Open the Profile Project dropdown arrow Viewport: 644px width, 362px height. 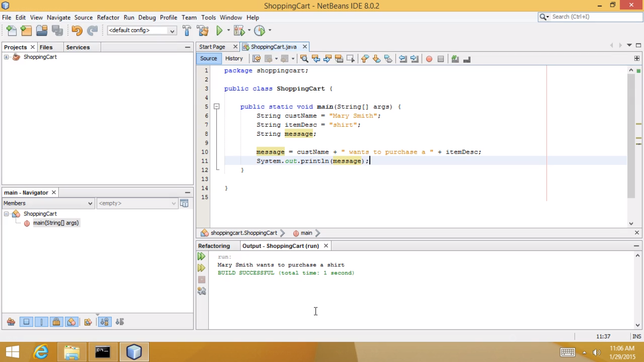pos(270,31)
